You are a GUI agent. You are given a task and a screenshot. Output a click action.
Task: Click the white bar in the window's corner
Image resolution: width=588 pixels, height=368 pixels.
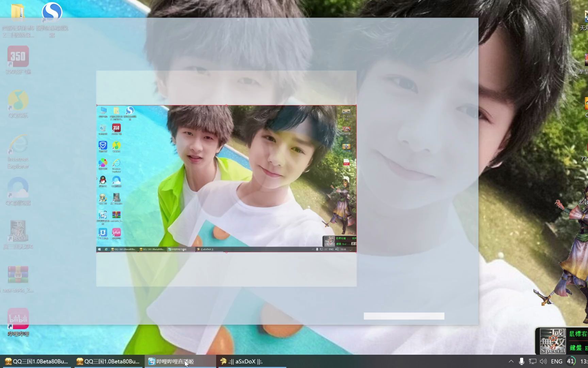pos(404,316)
